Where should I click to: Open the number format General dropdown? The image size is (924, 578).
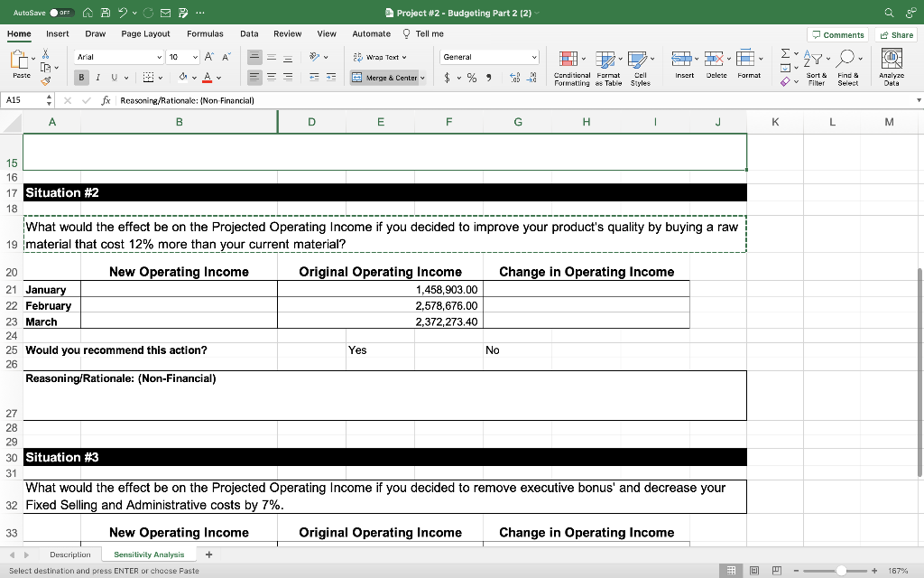click(x=489, y=56)
